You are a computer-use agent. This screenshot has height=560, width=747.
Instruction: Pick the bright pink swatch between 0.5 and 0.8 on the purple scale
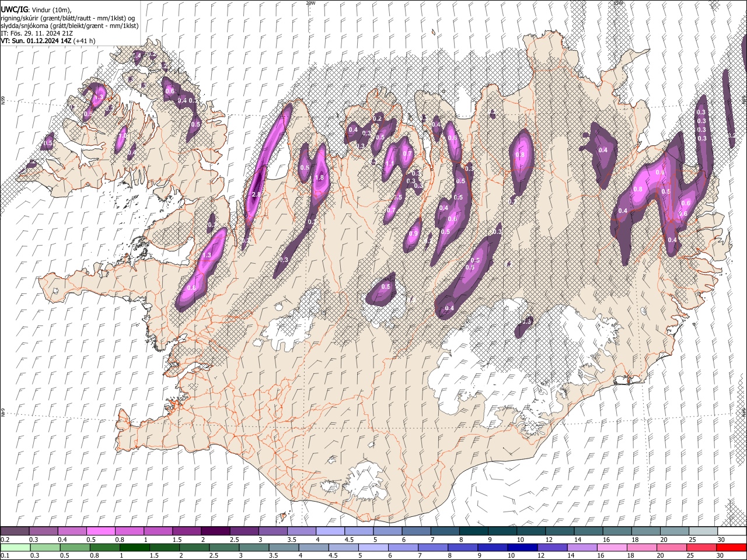coord(101,531)
